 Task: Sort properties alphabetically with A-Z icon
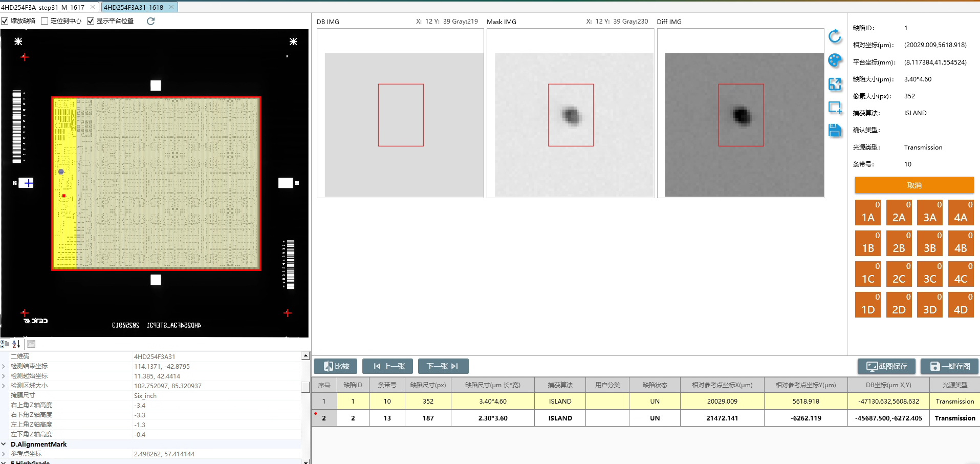[x=16, y=344]
